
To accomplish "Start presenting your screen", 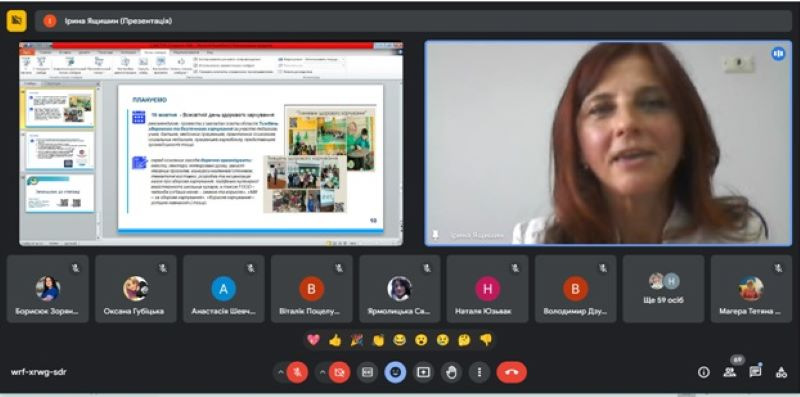I will click(423, 373).
